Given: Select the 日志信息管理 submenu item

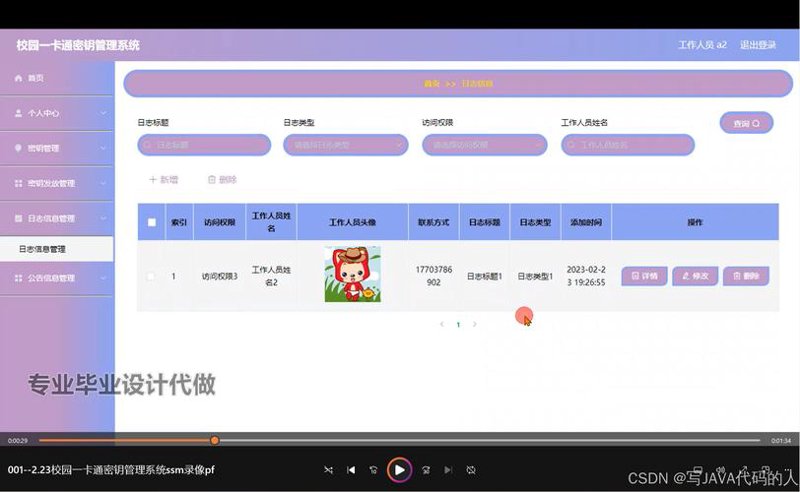Looking at the screenshot, I should [x=57, y=249].
